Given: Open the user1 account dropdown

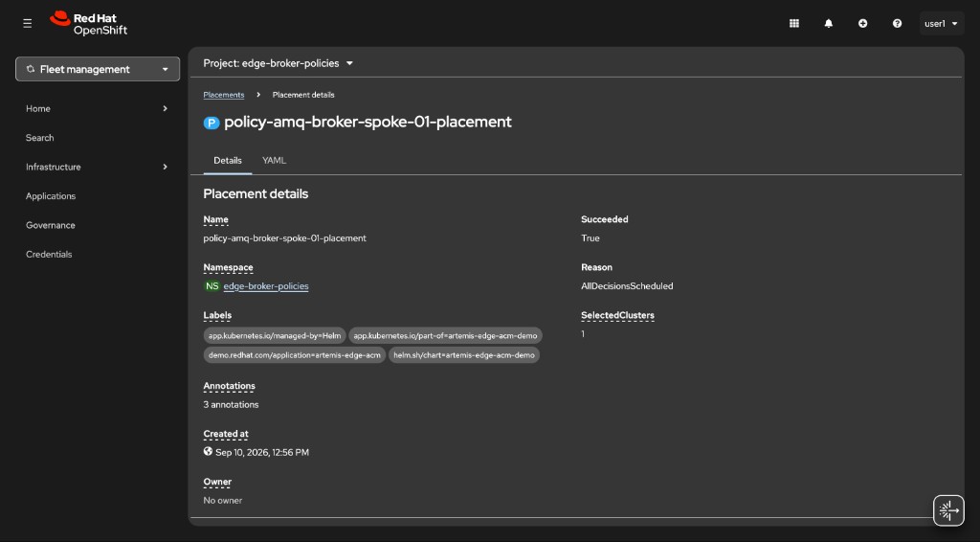Looking at the screenshot, I should point(941,23).
